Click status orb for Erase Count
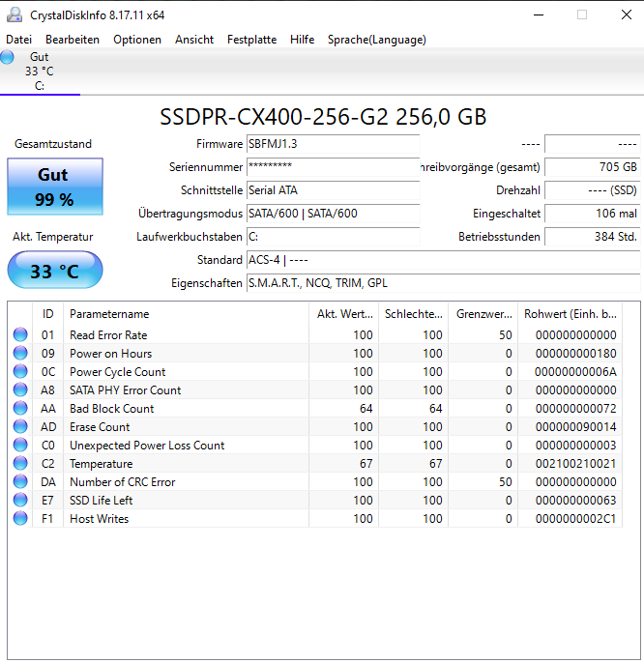644x663 pixels. (x=20, y=426)
